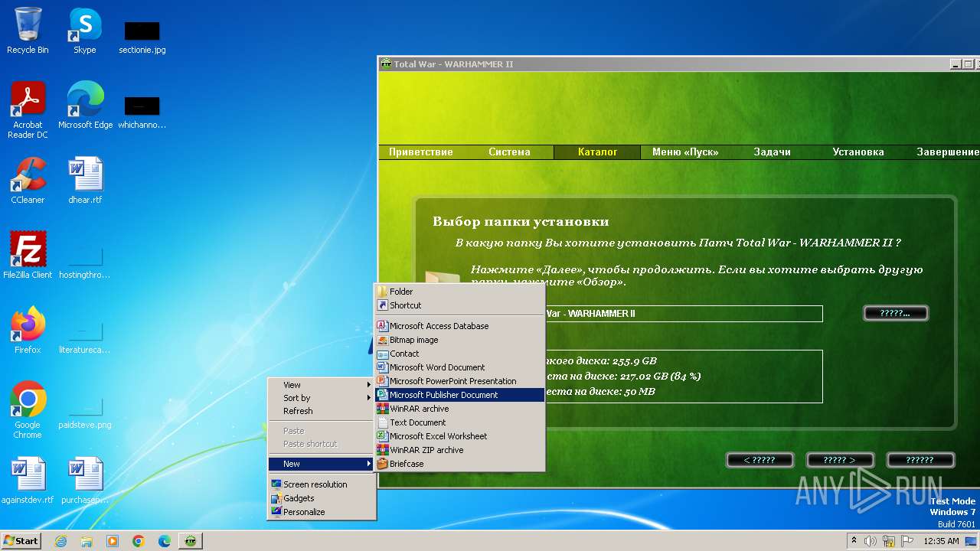This screenshot has width=980, height=551.
Task: Click the install folder path field
Action: click(683, 314)
